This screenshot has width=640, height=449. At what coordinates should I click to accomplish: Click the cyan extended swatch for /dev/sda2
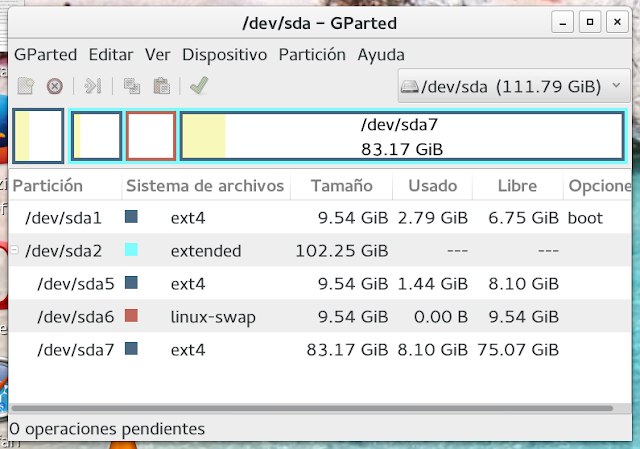[131, 249]
